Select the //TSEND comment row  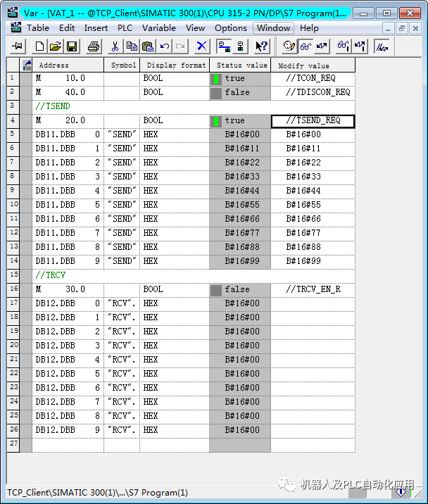[194, 106]
